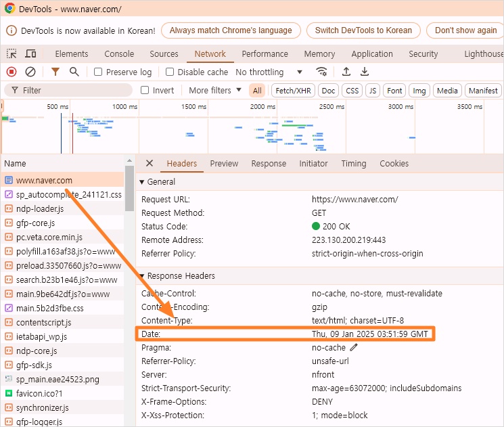
Task: Filter requests by Img type
Action: point(419,91)
